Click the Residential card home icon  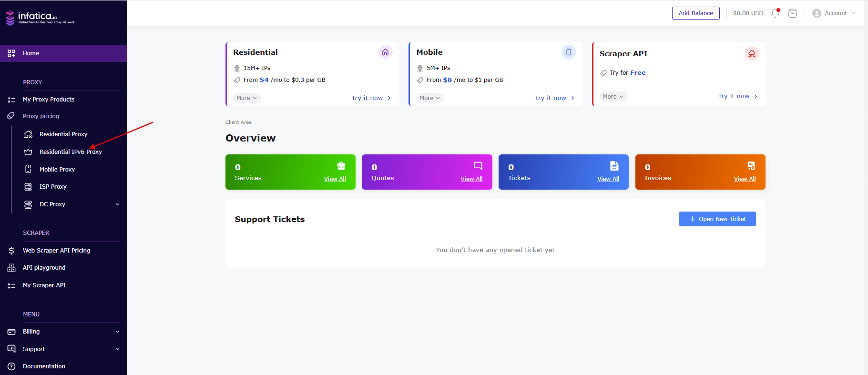point(385,52)
